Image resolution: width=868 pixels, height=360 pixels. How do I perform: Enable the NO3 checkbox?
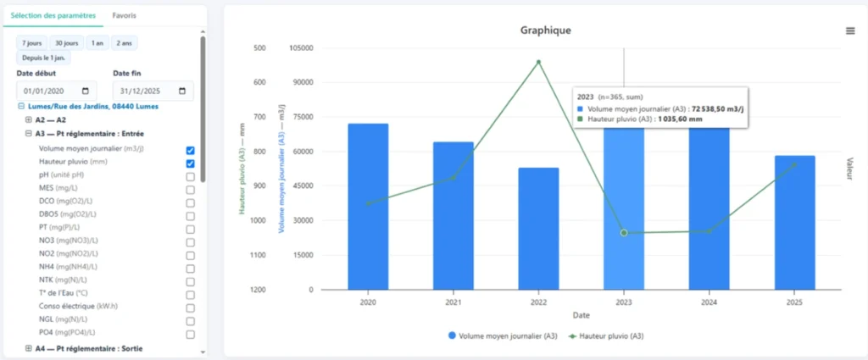click(x=191, y=243)
